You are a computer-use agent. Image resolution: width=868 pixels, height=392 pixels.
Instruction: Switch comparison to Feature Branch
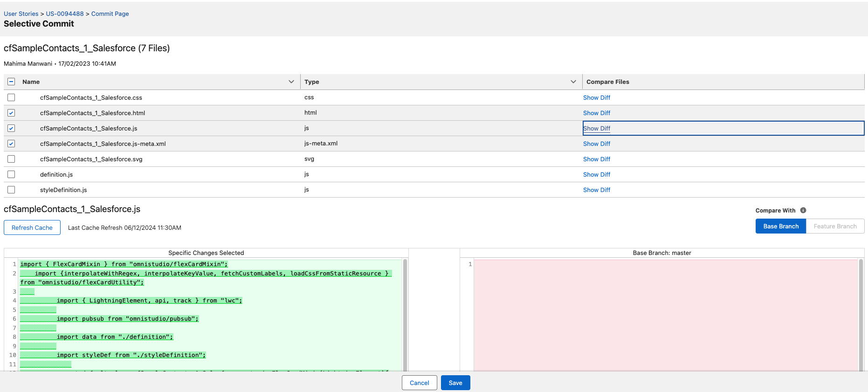click(x=835, y=226)
